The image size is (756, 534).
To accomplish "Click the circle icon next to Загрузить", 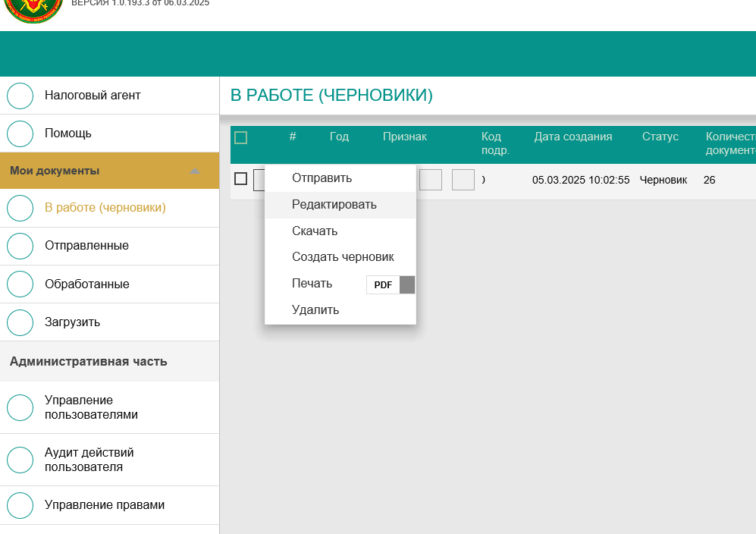I will 20,322.
